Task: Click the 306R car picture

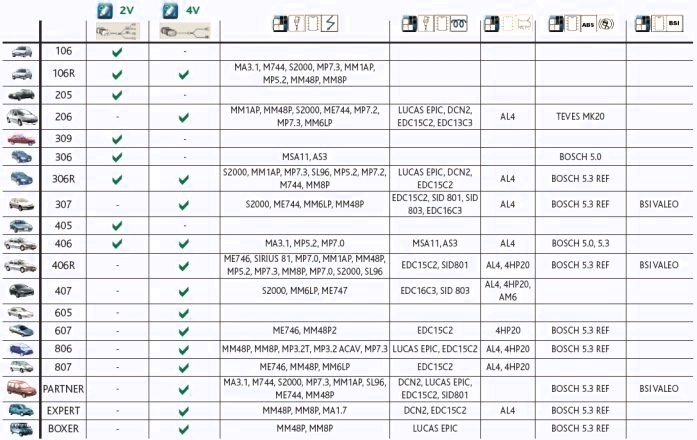Action: 21,178
